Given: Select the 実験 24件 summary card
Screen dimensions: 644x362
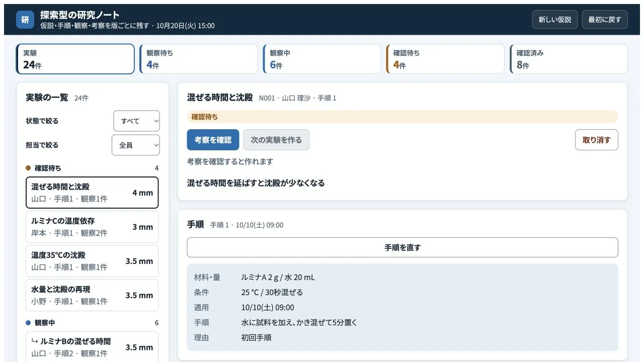Looking at the screenshot, I should click(x=75, y=59).
